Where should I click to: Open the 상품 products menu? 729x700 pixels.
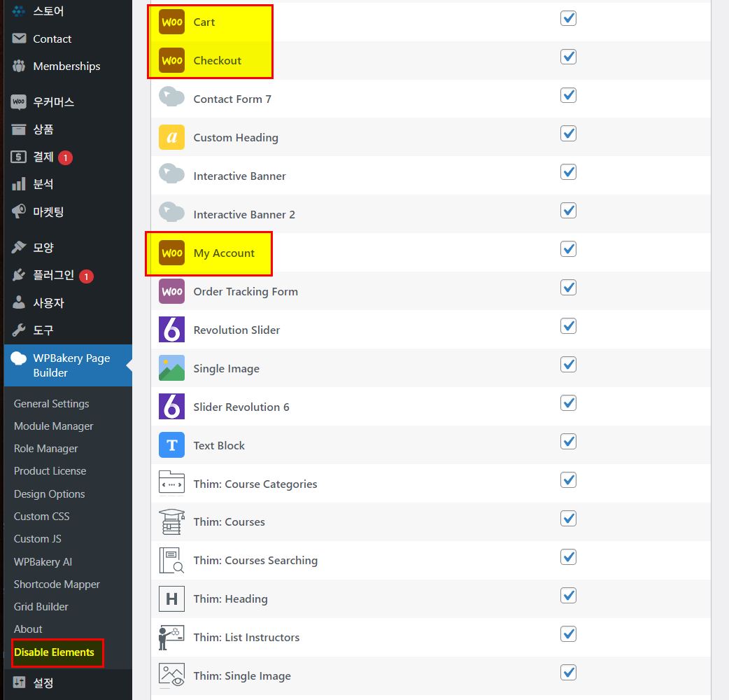coord(68,129)
